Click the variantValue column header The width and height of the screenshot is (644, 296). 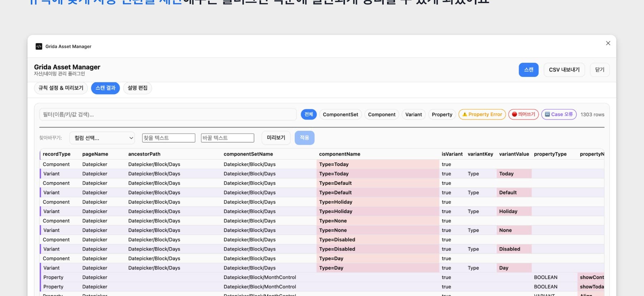tap(514, 154)
